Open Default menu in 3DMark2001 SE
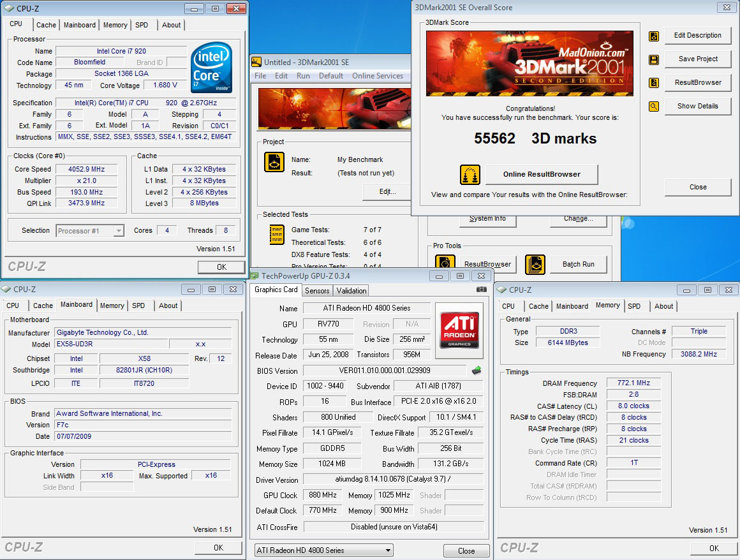 click(331, 76)
